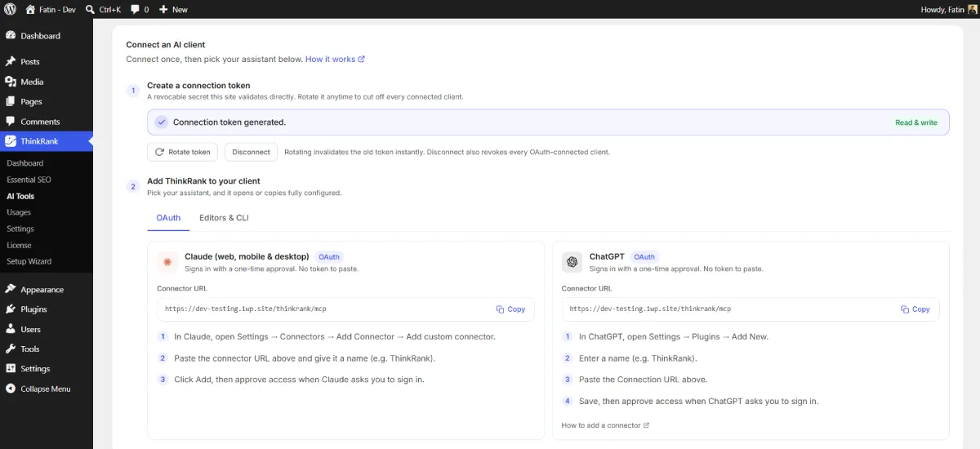Switch to the Editors & CLI tab
Image resolution: width=980 pixels, height=449 pixels.
pyautogui.click(x=224, y=218)
